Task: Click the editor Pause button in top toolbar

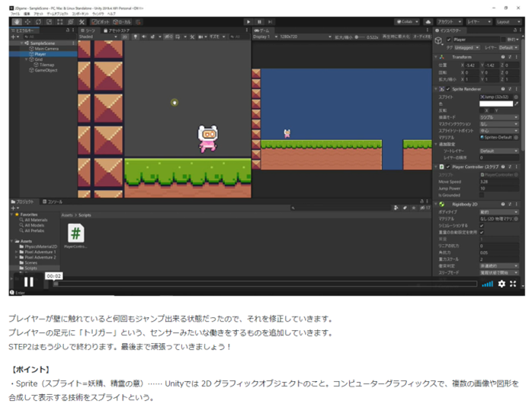Action: [x=260, y=22]
